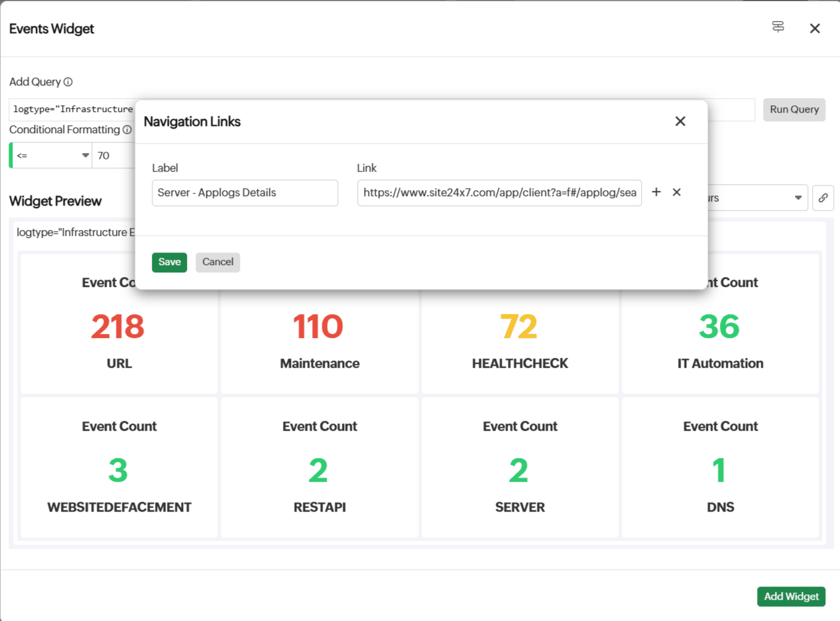The width and height of the screenshot is (840, 621).
Task: Close the Events Widget panel
Action: (x=815, y=28)
